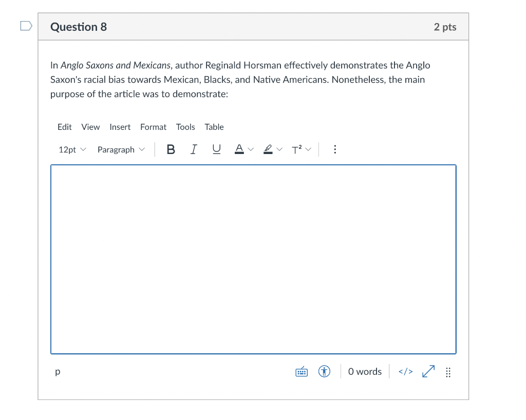Apply italic formatting
Screen dimensions: 526x420
tap(194, 149)
